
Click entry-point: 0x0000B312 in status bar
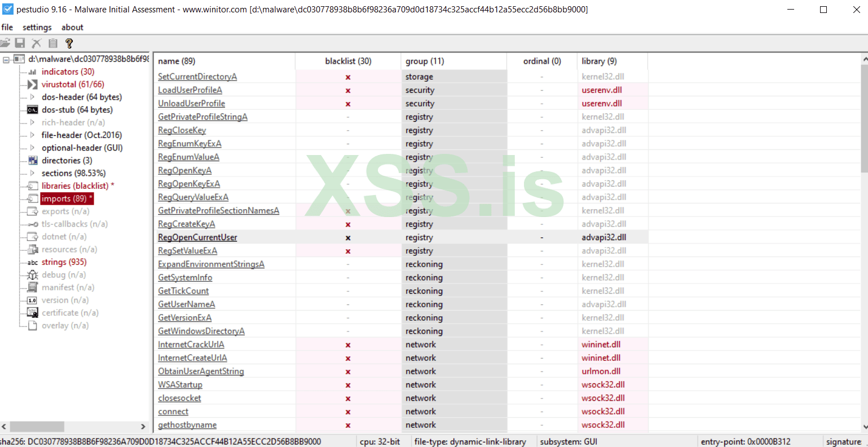pos(746,442)
